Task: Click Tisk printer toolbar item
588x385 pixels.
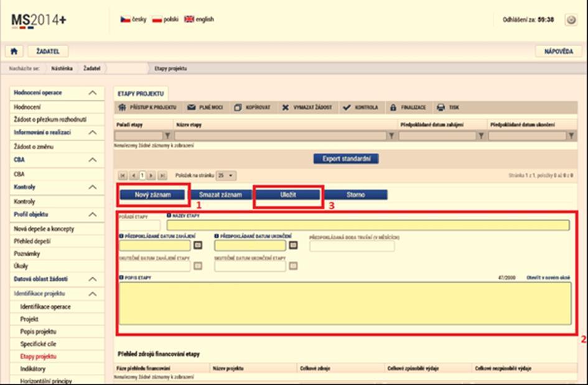Action: (x=448, y=108)
